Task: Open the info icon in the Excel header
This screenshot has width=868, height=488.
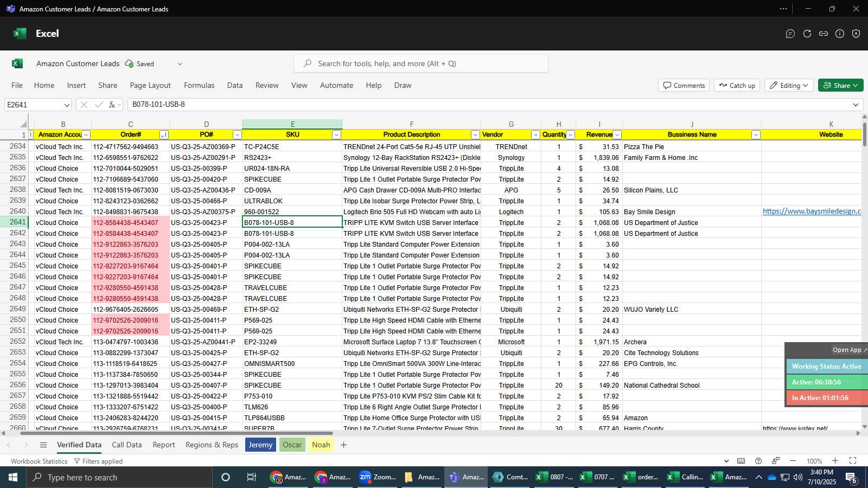Action: click(840, 34)
